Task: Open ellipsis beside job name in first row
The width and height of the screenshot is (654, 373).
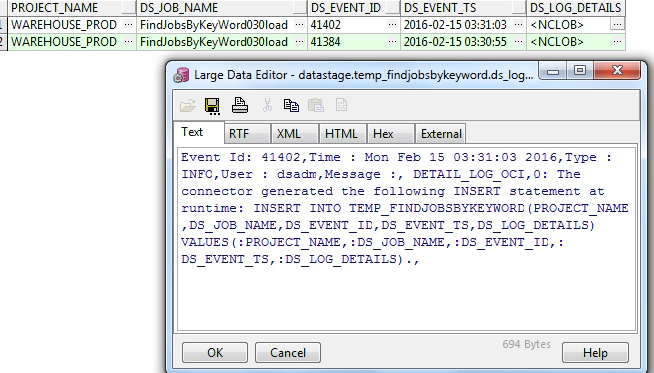Action: pyautogui.click(x=299, y=25)
